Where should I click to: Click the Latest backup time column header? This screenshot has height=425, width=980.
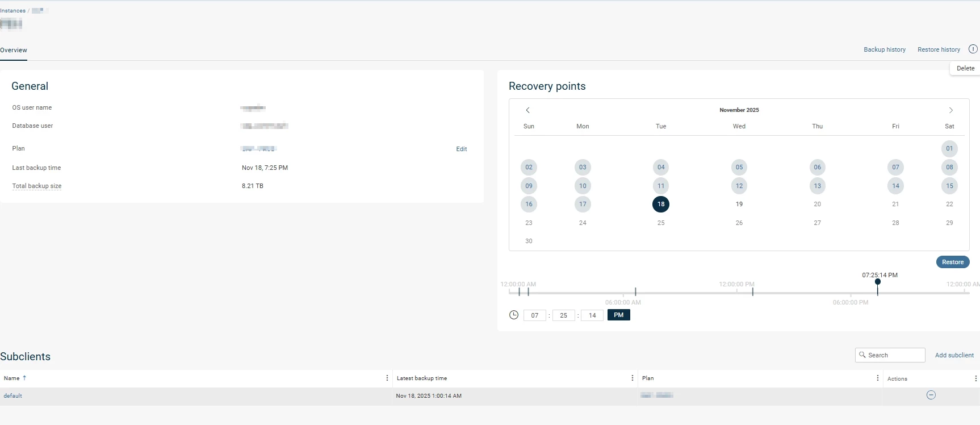point(422,378)
